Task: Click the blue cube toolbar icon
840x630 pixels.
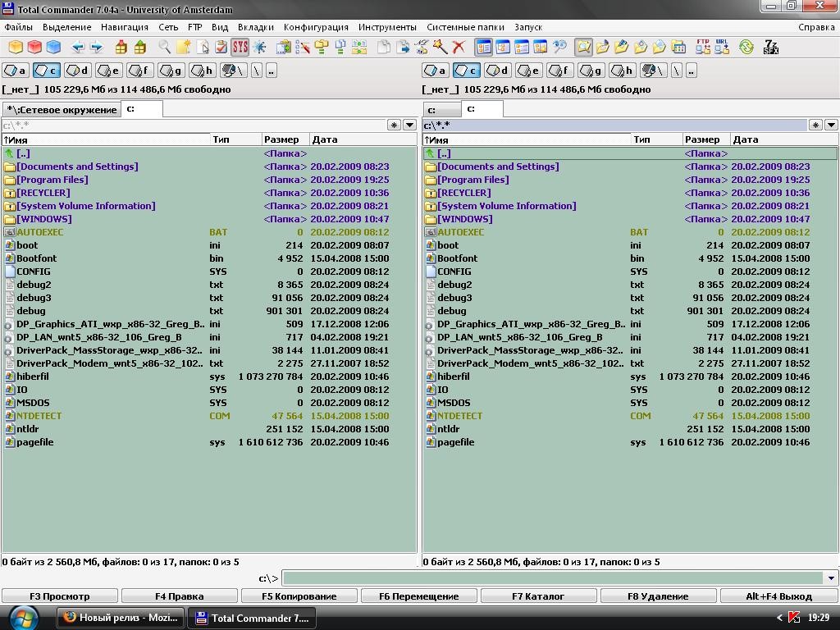Action: [53, 47]
